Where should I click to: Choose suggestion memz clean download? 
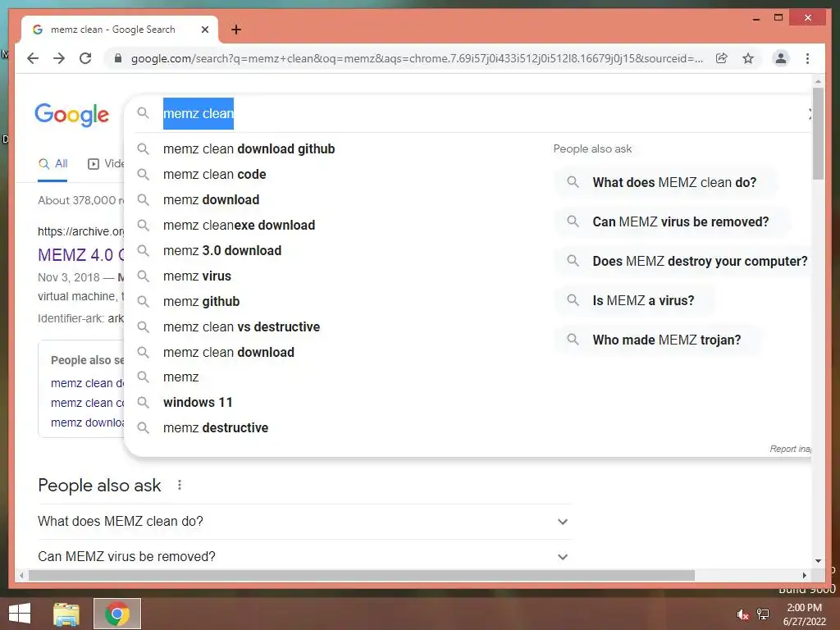pos(228,352)
